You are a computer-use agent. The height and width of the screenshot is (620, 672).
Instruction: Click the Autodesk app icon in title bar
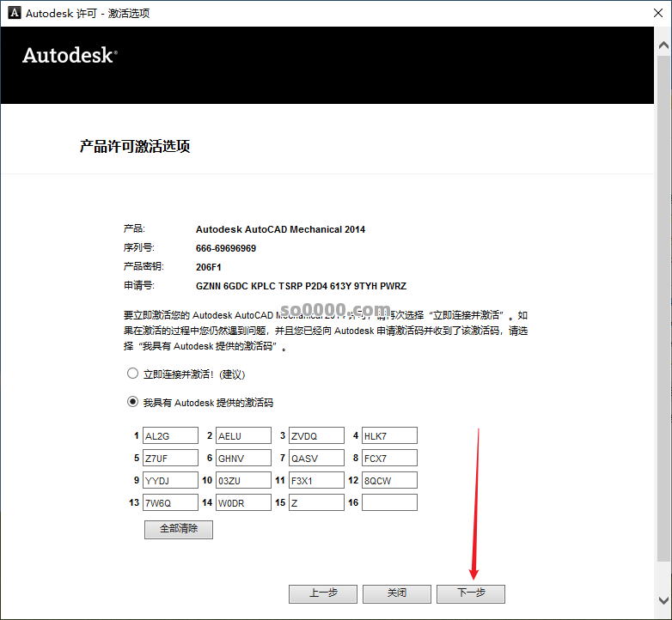click(x=14, y=13)
